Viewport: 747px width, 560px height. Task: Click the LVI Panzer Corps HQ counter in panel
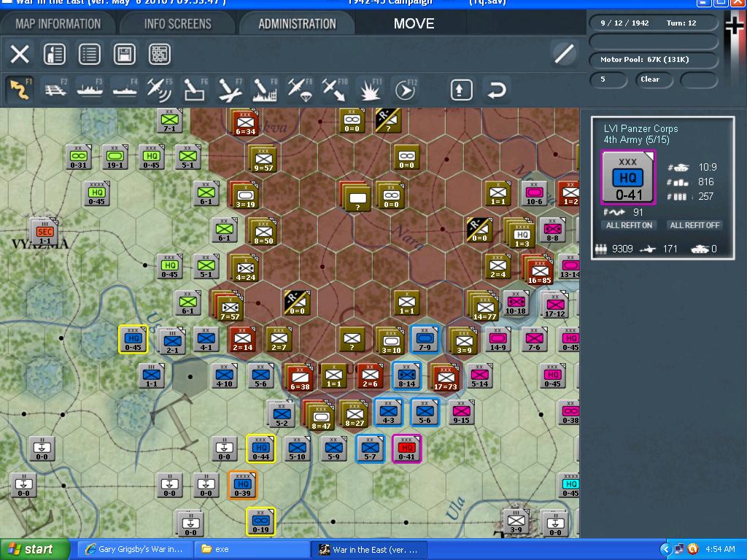(628, 178)
